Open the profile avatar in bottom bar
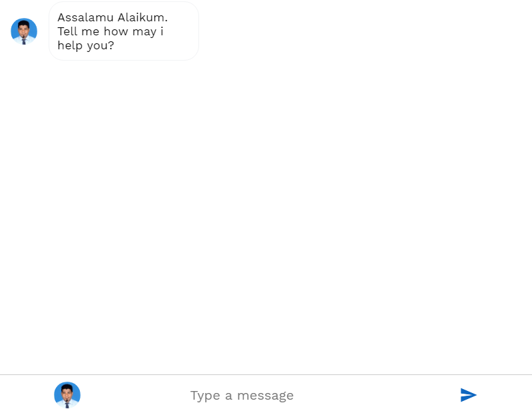This screenshot has width=532, height=415. point(67,395)
